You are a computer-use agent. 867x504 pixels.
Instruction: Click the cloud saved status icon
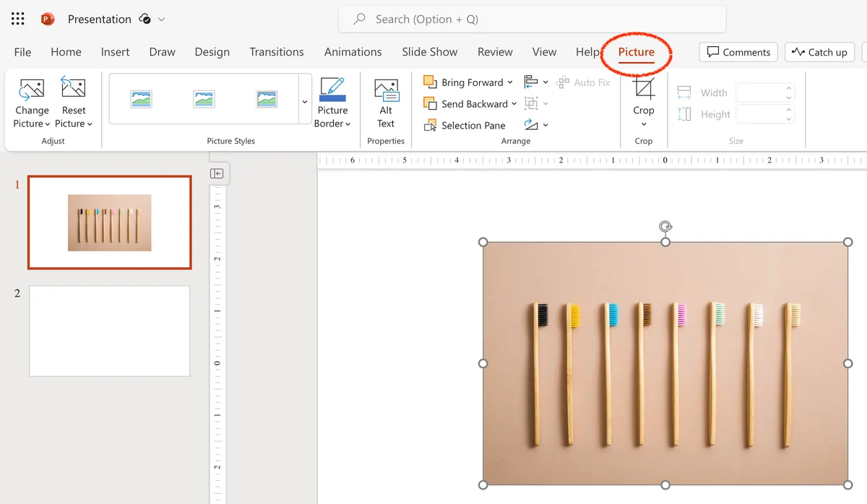point(145,19)
